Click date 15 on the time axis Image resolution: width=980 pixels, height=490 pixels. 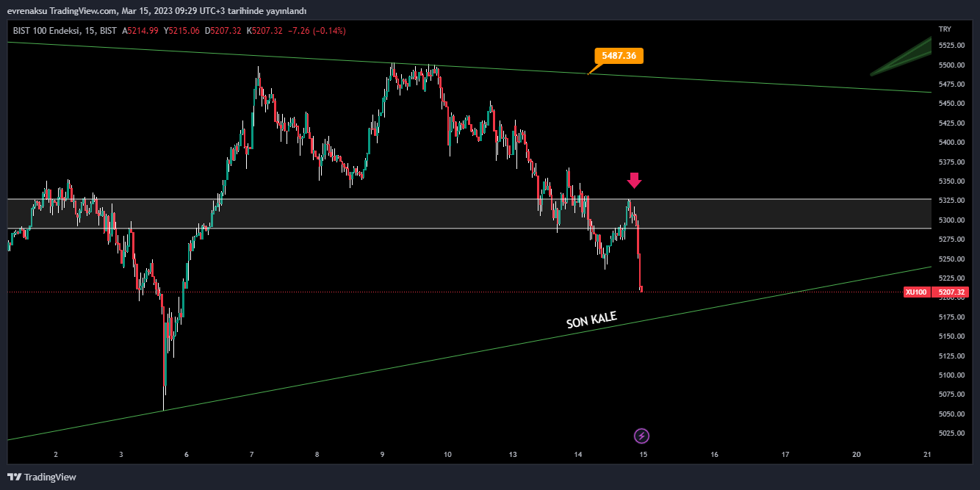pos(643,455)
